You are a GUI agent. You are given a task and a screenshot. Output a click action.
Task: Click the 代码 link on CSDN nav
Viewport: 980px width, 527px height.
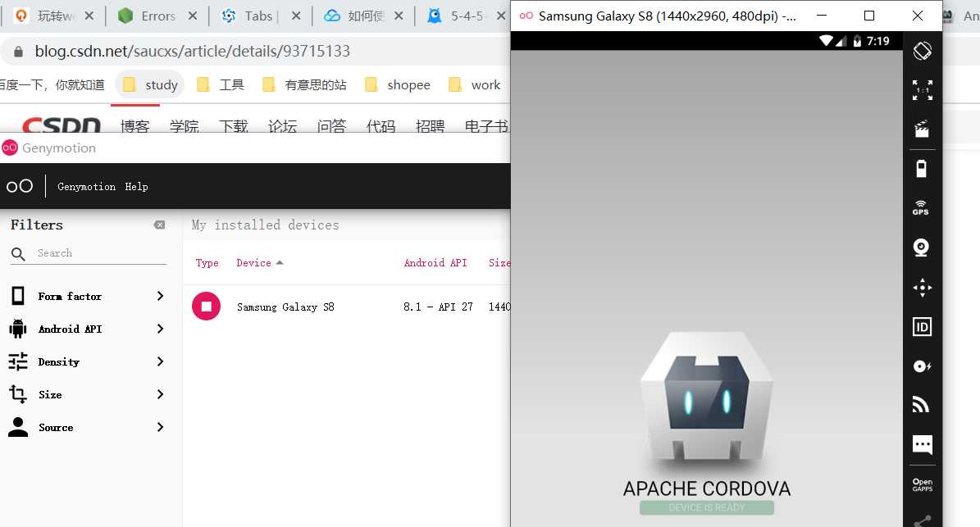[x=381, y=126]
